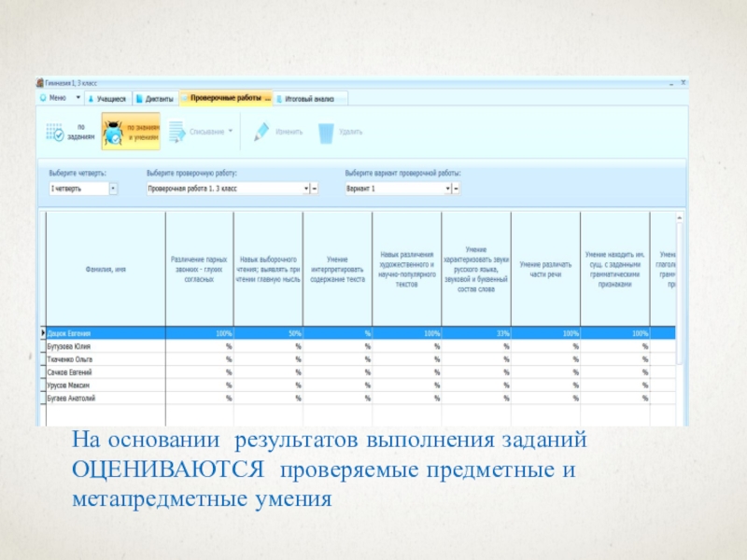Select the Проверочные работы tab

click(226, 98)
